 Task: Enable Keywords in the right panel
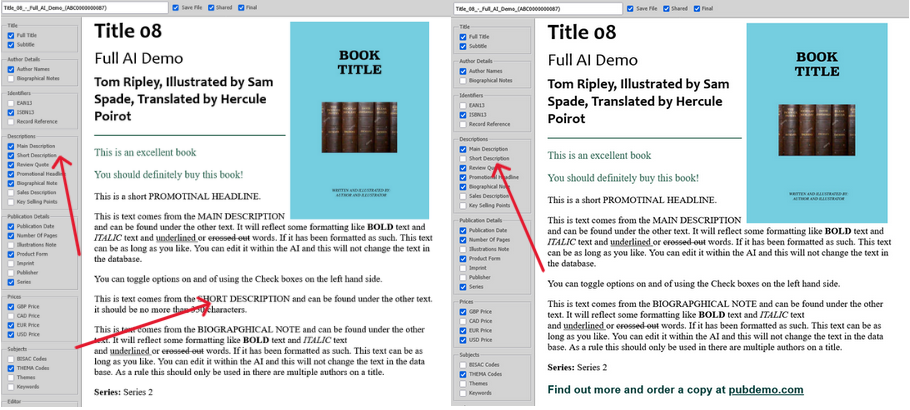(463, 393)
